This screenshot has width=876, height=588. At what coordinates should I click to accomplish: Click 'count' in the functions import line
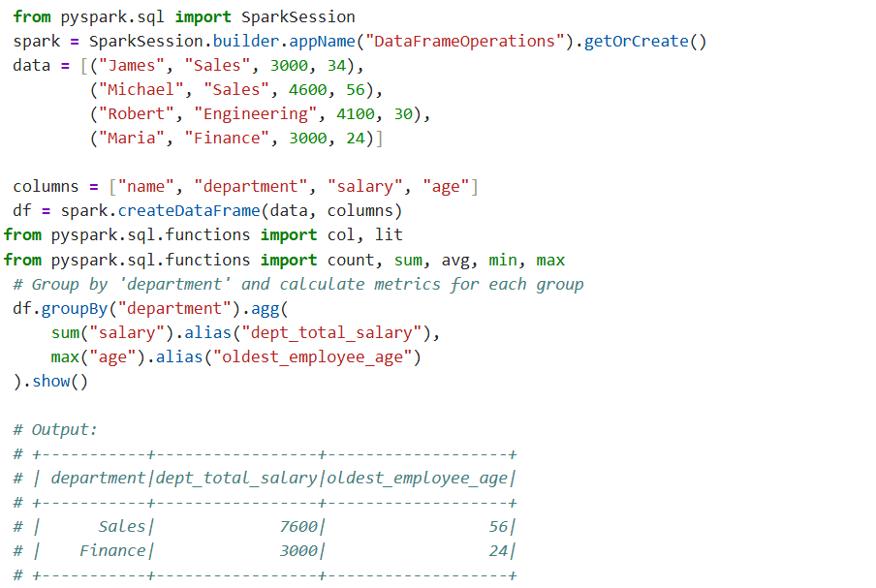coord(350,261)
